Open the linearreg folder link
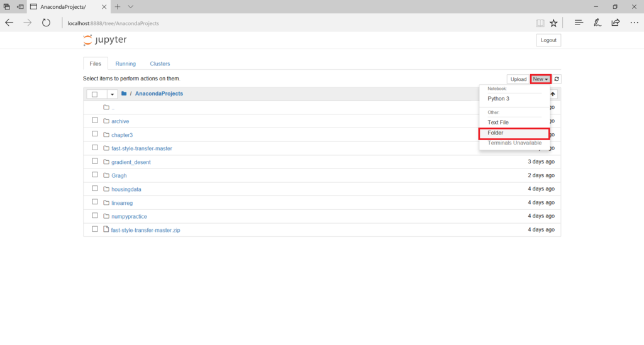 click(122, 203)
